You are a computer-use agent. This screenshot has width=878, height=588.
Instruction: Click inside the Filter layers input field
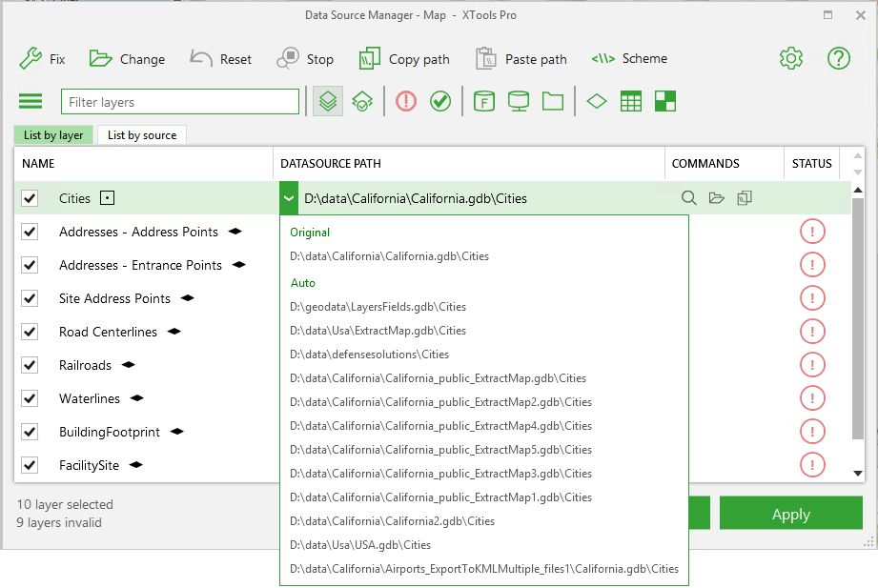[x=179, y=100]
